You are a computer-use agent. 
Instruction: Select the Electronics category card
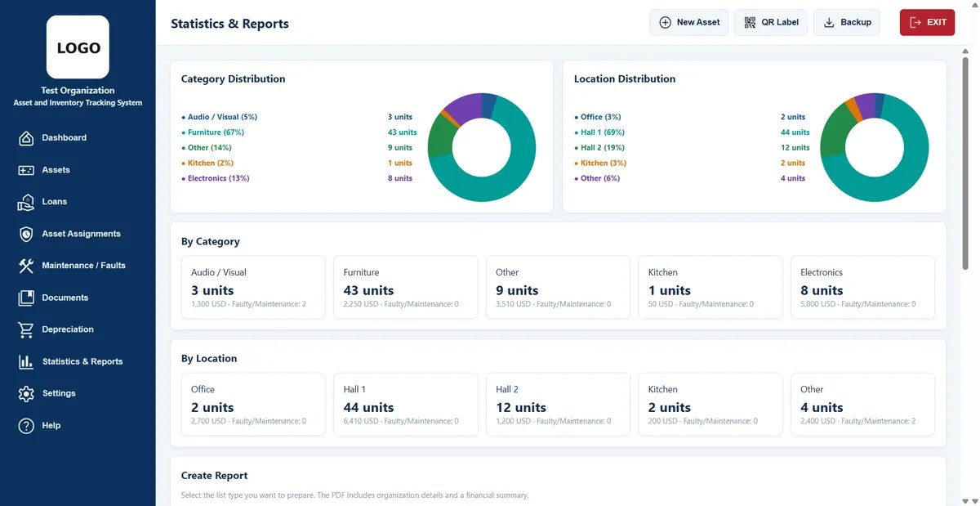pos(862,287)
